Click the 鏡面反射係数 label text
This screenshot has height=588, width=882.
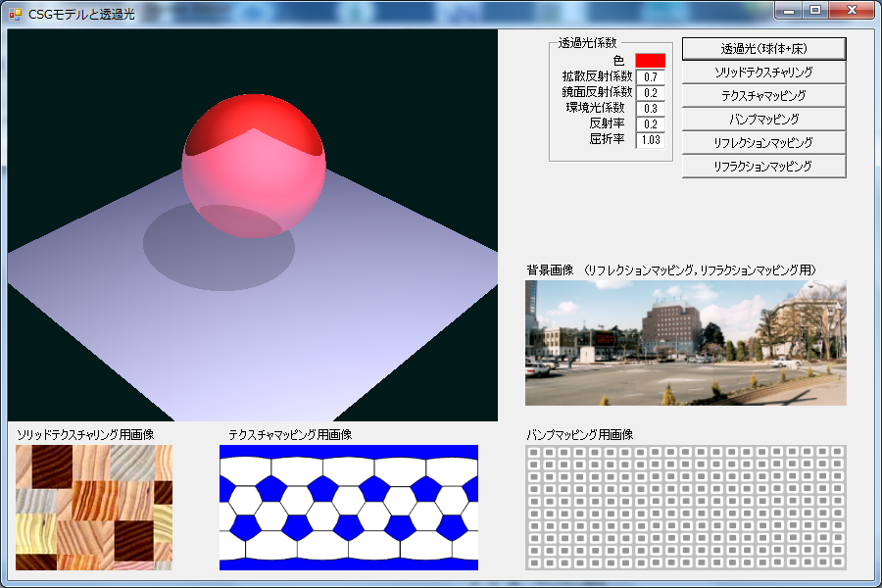[597, 92]
